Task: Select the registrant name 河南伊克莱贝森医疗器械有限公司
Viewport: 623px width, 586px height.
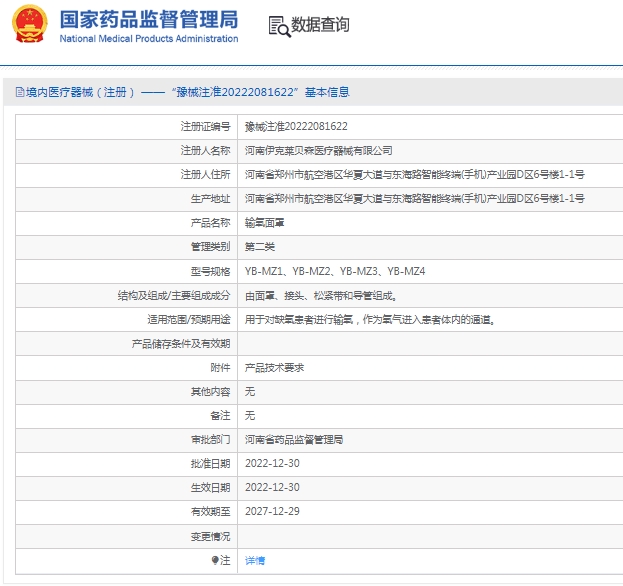Action: click(x=319, y=151)
